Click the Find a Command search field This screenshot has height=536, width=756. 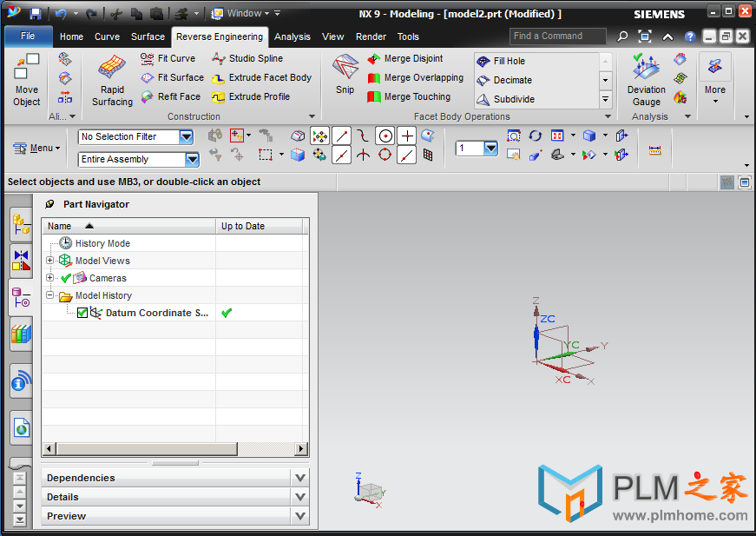point(558,36)
